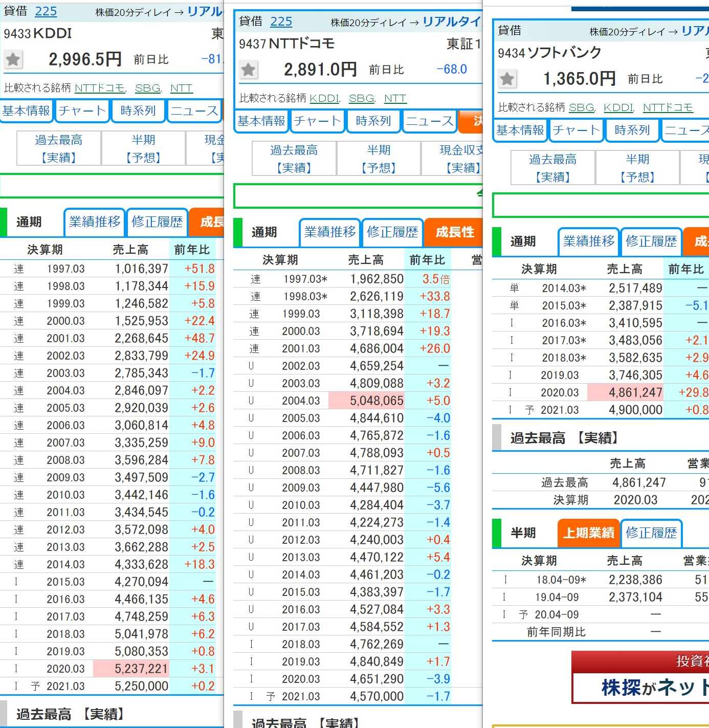The image size is (709, 728).
Task: Open the 225 link in the KDDI panel
Action: point(46,11)
